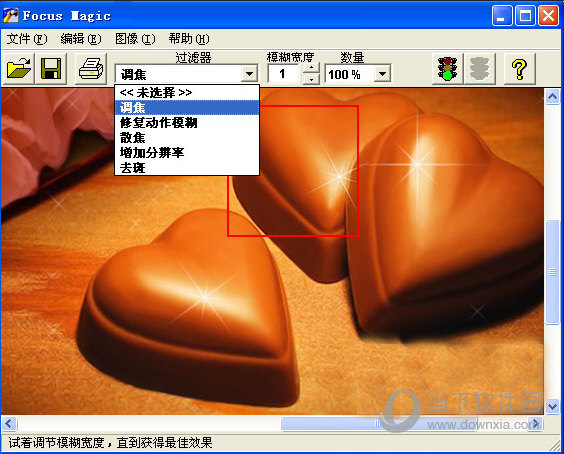Click the vertical scrollbar down arrow

coord(552,407)
